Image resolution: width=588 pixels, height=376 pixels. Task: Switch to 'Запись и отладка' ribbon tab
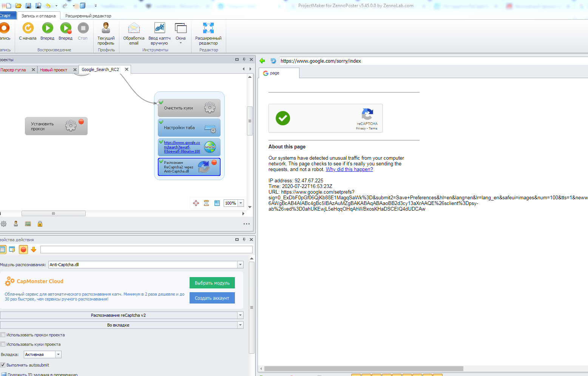[x=39, y=16]
